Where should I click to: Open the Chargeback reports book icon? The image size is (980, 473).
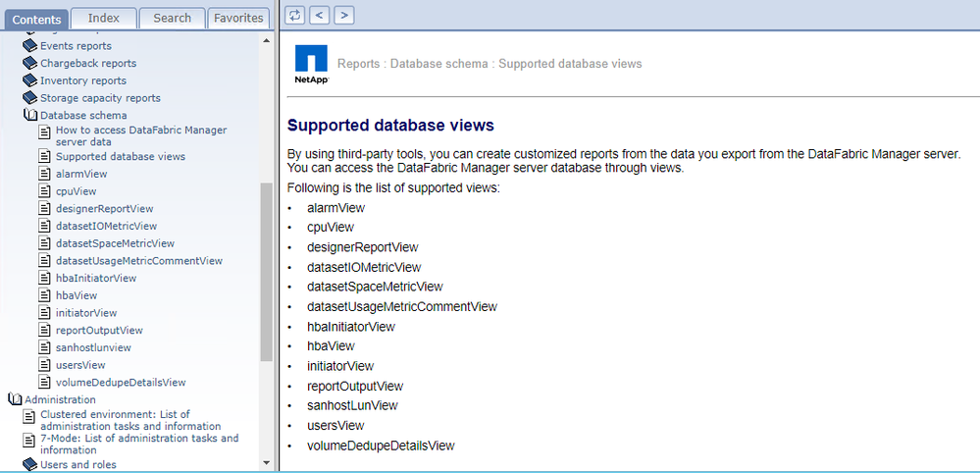[x=30, y=63]
